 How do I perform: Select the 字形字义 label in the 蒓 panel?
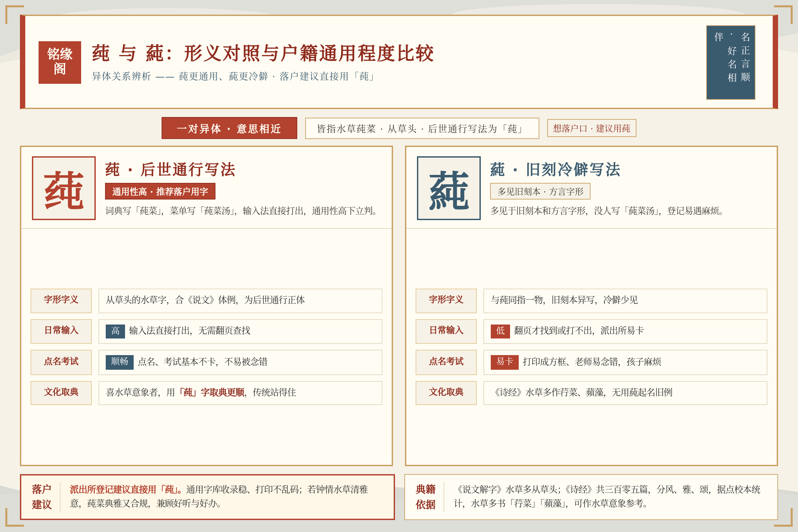446,301
